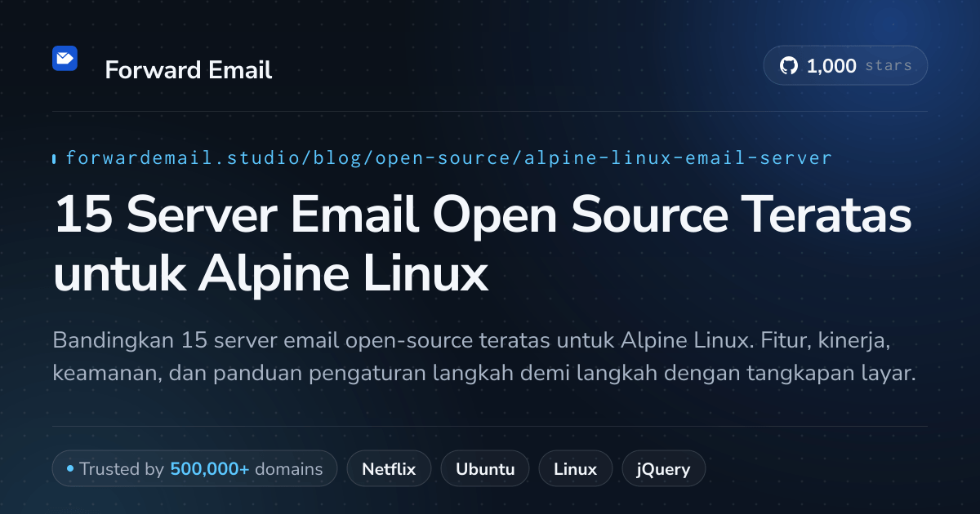Click the GitHub octocat icon
This screenshot has height=514, width=980.
tap(789, 66)
